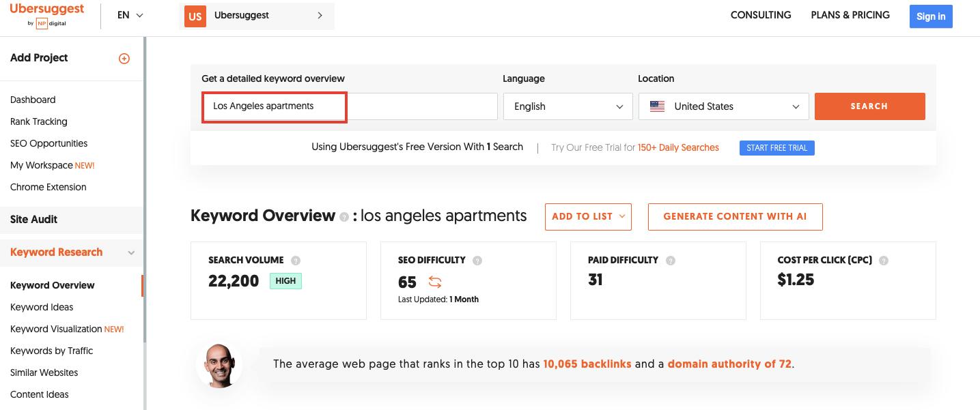This screenshot has width=980, height=410.
Task: Click GENERATE CONTENT WITH AI button
Action: 735,216
